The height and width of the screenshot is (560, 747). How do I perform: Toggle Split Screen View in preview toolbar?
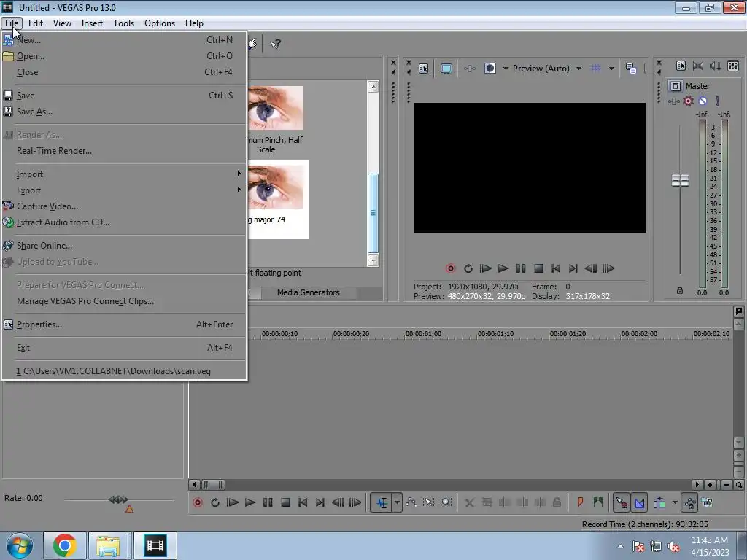[489, 69]
